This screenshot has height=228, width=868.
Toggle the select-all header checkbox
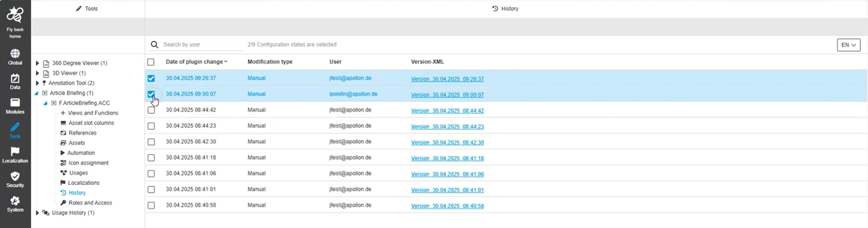pyautogui.click(x=151, y=62)
